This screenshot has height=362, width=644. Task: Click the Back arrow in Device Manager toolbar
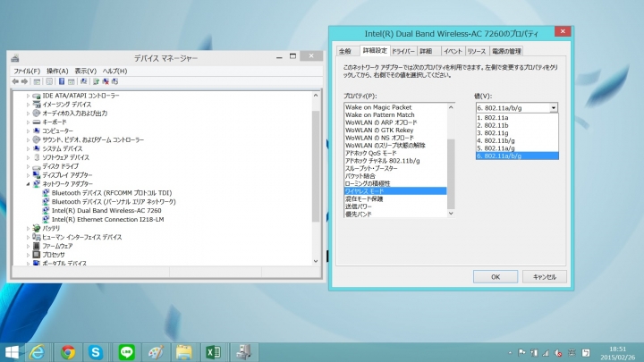coord(15,81)
